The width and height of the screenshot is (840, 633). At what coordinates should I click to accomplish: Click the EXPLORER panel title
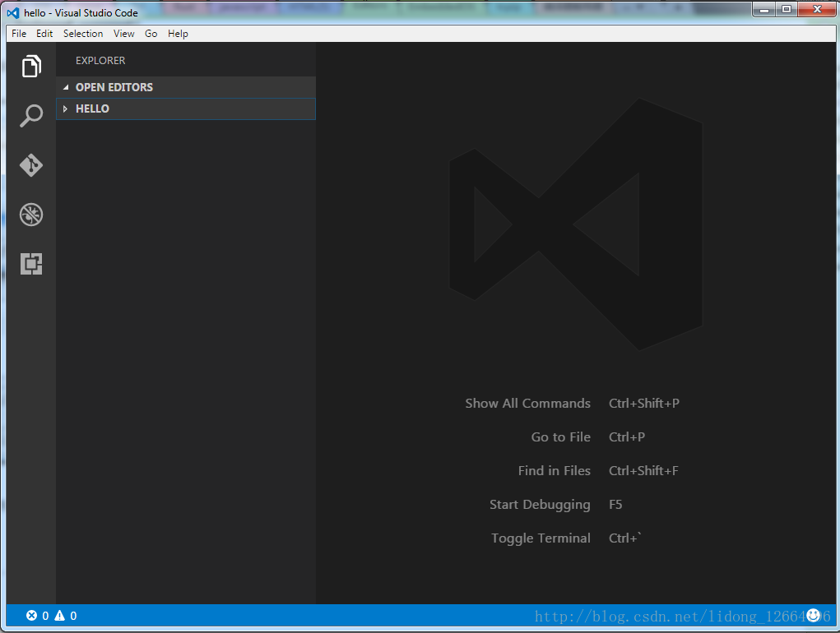coord(100,61)
